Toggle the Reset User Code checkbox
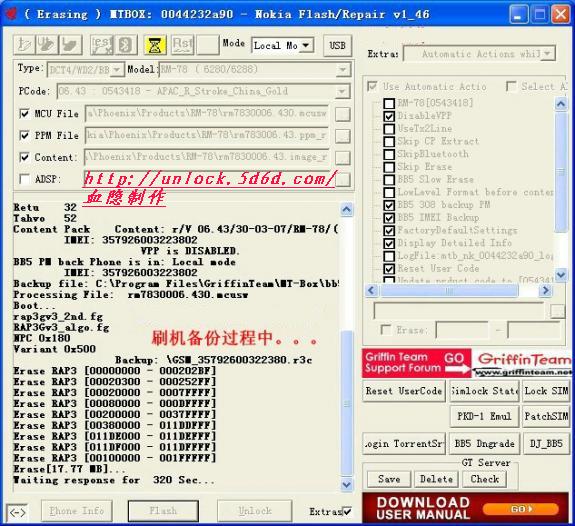Viewport: 575px width, 526px height. tap(389, 269)
